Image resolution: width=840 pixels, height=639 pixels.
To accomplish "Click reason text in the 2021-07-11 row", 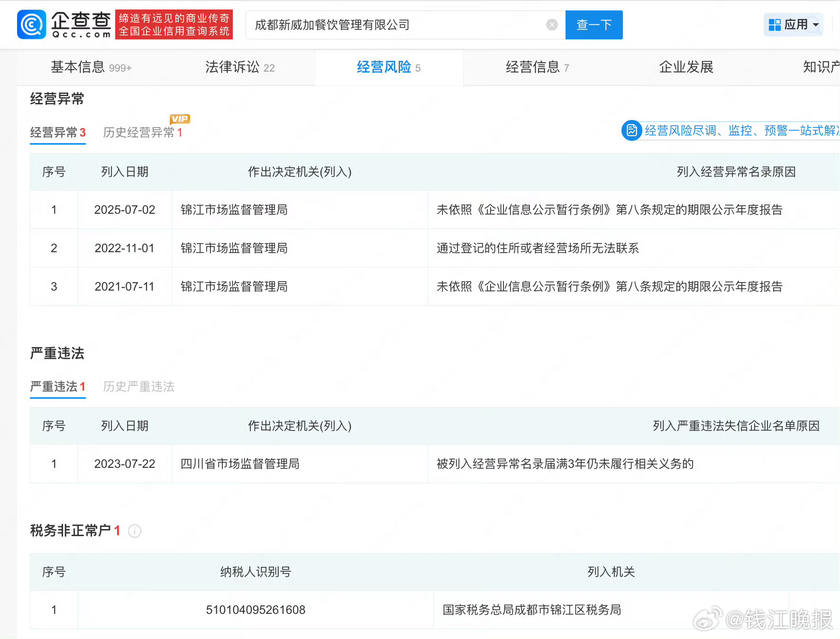I will coord(610,287).
